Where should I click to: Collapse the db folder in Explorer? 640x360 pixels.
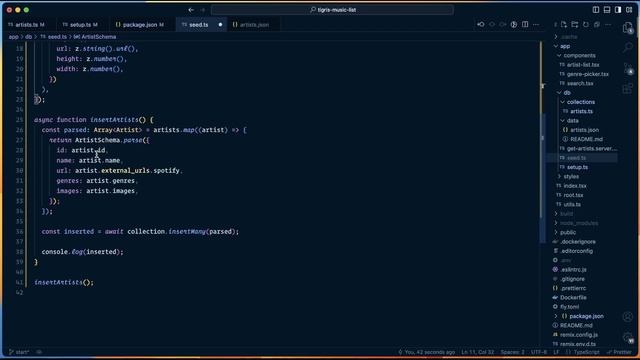(567, 93)
